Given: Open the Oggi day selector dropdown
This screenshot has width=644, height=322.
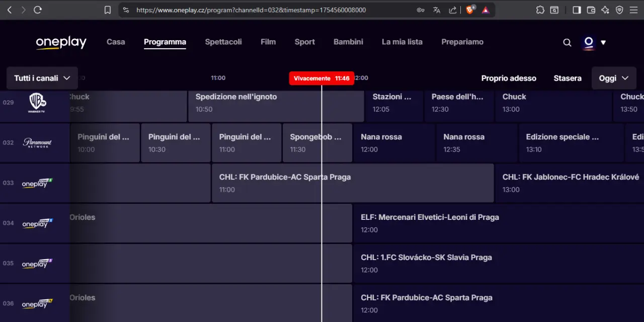Looking at the screenshot, I should [x=614, y=78].
